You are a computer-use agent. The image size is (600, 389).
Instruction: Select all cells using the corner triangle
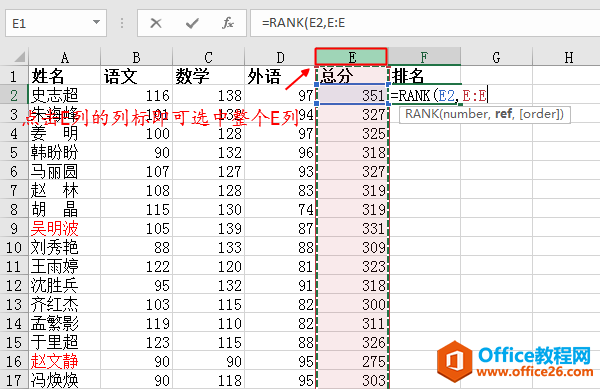(20, 57)
